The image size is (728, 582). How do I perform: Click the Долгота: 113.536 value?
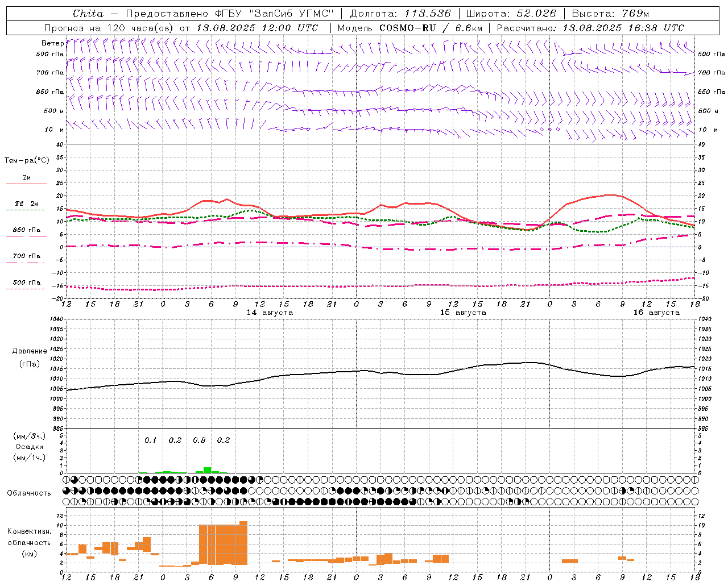(400, 14)
